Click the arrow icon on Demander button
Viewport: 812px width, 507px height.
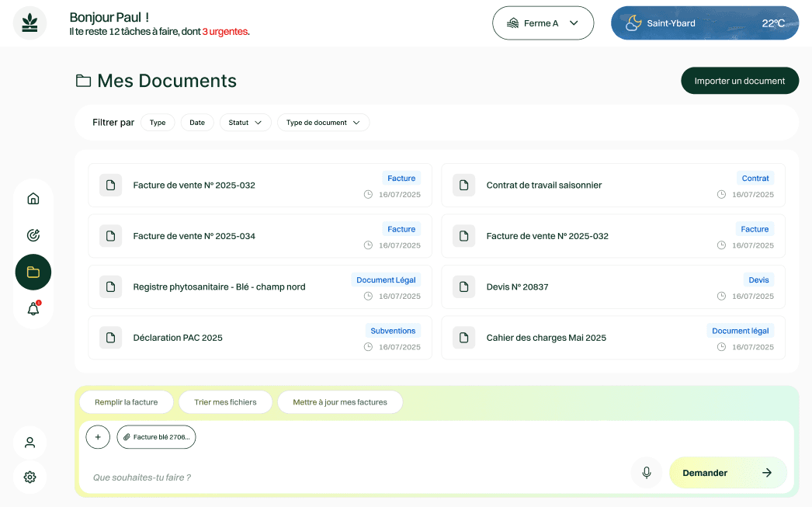(x=767, y=473)
